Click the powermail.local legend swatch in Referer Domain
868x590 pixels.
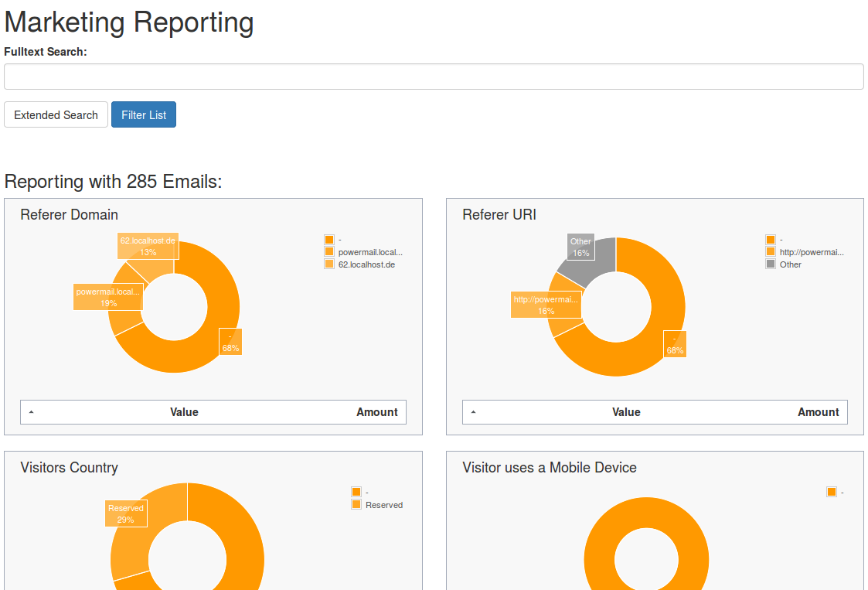[328, 251]
